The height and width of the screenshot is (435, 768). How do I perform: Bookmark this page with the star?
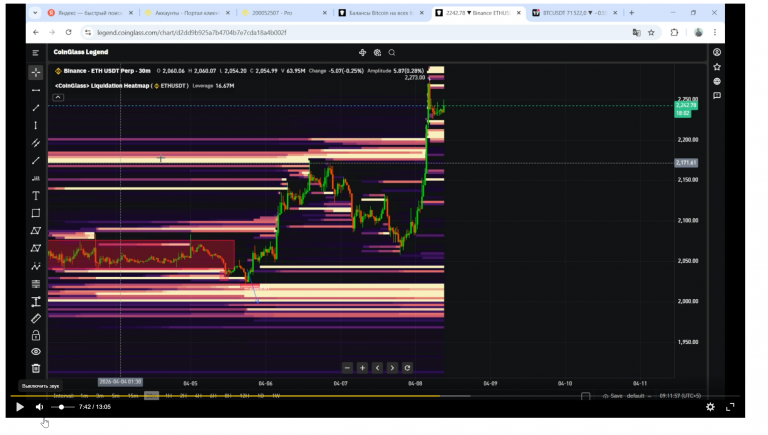click(651, 32)
